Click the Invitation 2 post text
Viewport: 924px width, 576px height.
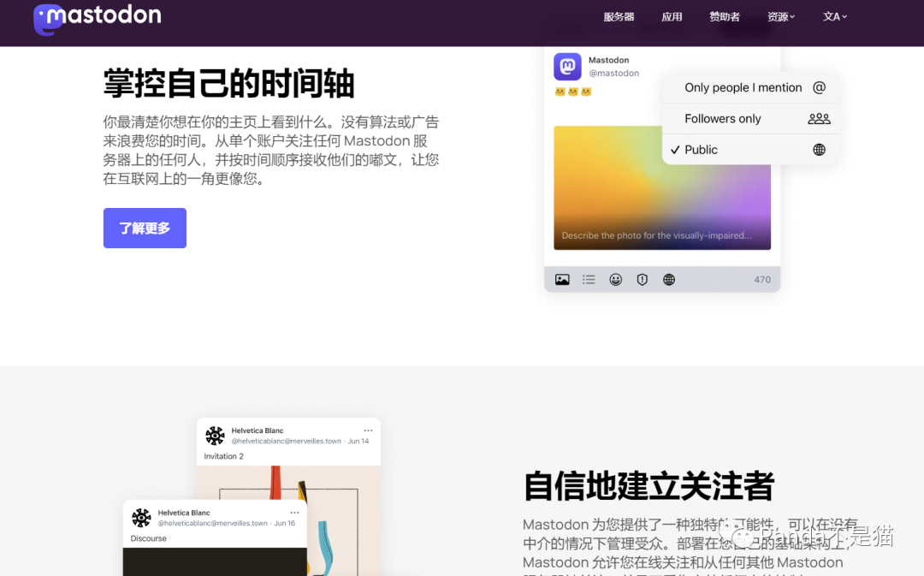point(224,456)
